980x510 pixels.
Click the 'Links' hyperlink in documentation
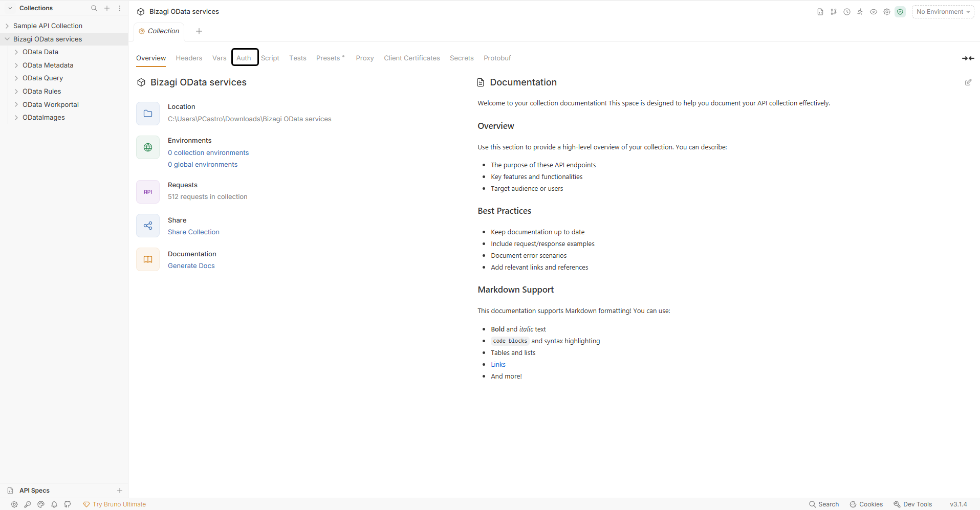498,365
